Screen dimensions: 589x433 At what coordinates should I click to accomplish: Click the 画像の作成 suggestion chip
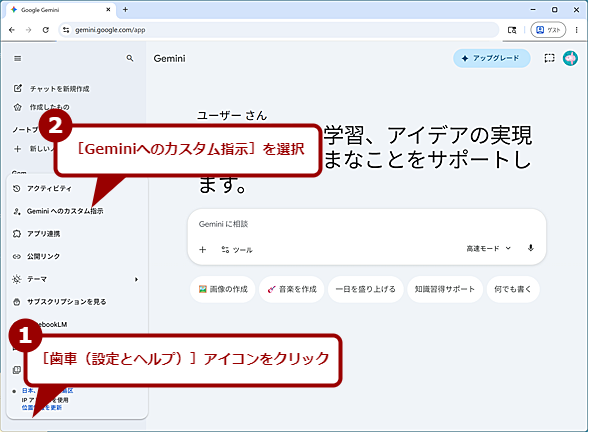coord(223,289)
